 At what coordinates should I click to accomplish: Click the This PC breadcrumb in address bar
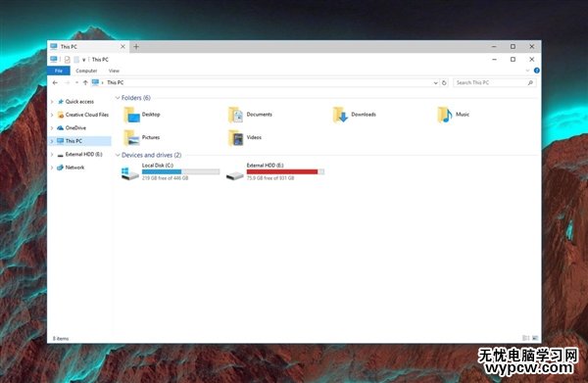[115, 82]
